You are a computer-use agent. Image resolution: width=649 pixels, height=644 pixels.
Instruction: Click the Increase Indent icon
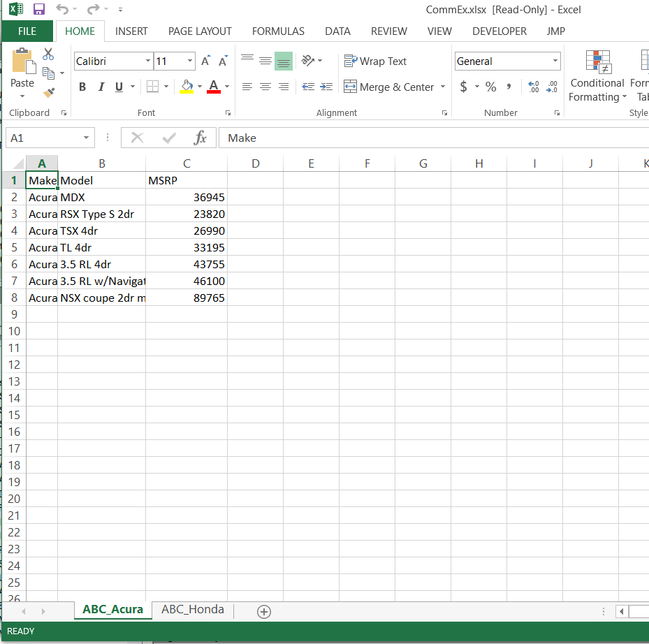click(x=326, y=87)
